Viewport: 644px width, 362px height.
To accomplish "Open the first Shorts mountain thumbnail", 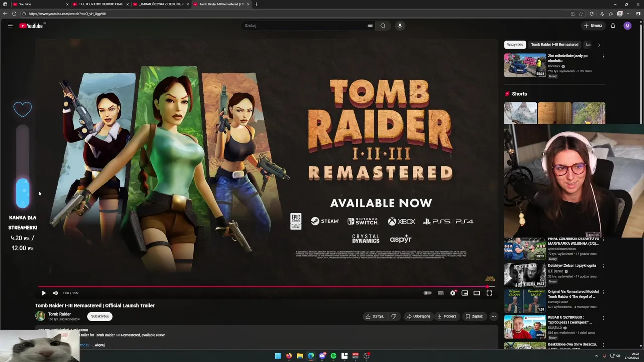I will coord(520,113).
